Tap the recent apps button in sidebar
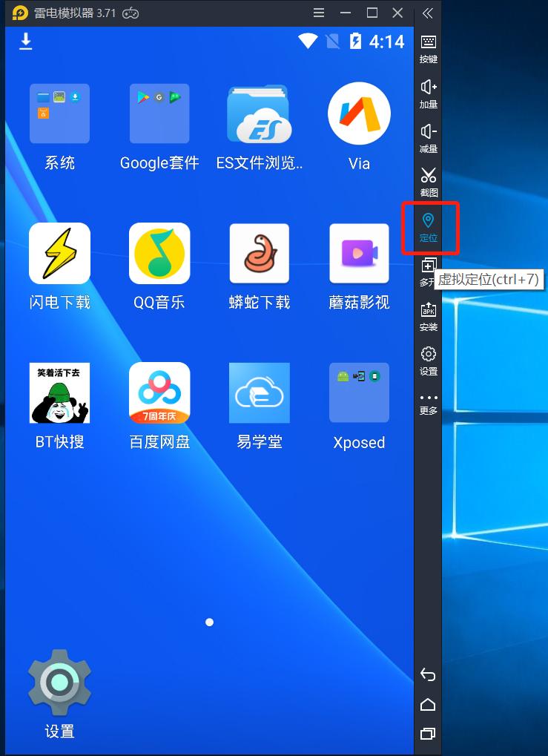This screenshot has height=756, width=548. (428, 733)
